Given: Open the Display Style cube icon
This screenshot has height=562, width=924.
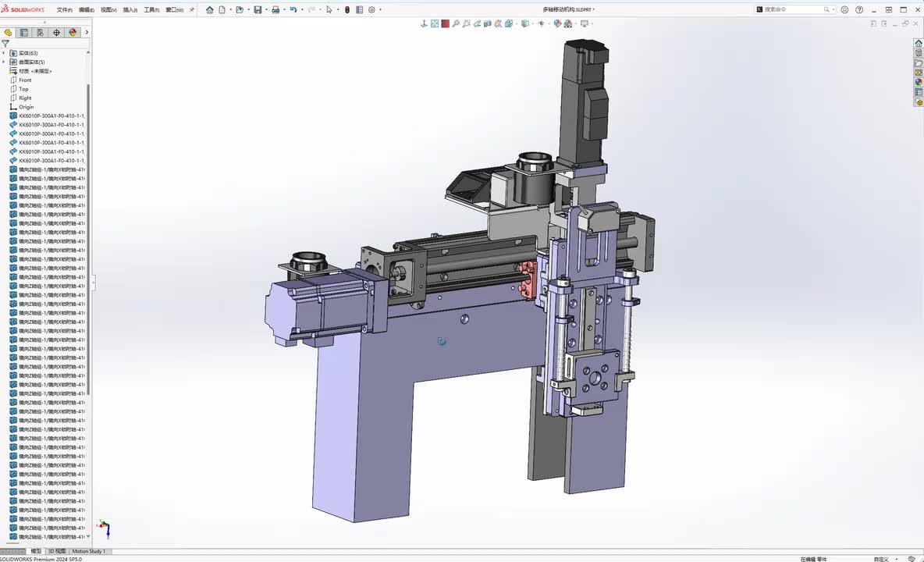Looking at the screenshot, I should tap(524, 23).
